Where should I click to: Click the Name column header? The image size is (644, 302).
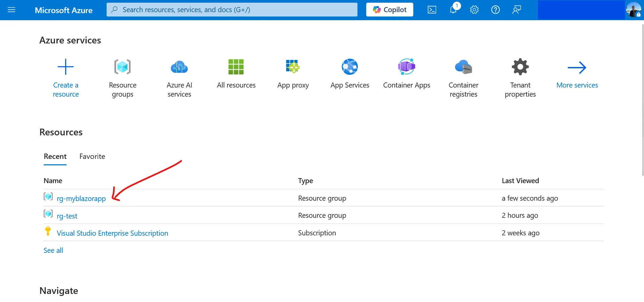click(x=53, y=181)
